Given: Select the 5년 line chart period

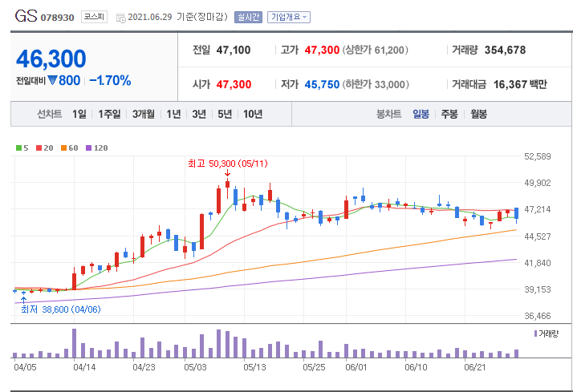Looking at the screenshot, I should click(225, 115).
